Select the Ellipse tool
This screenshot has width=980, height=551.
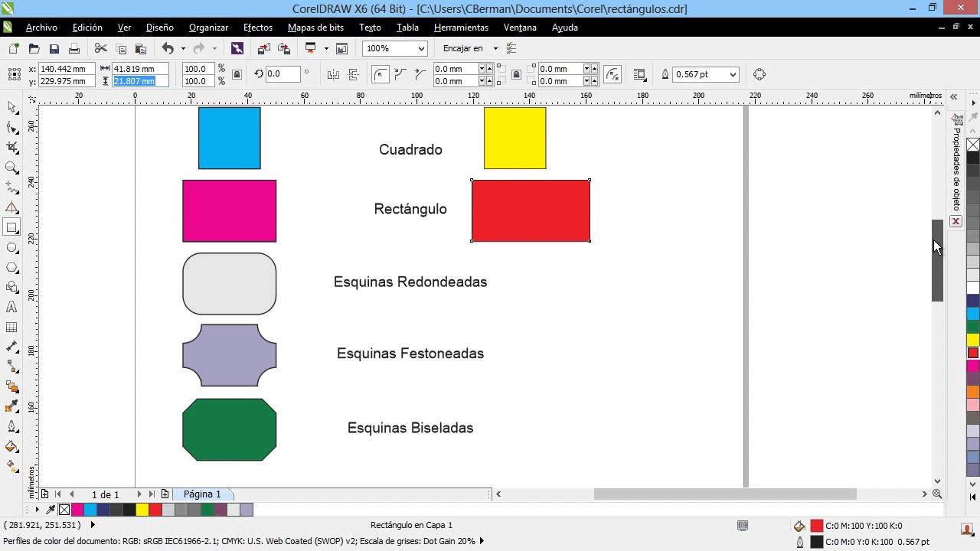(x=11, y=247)
